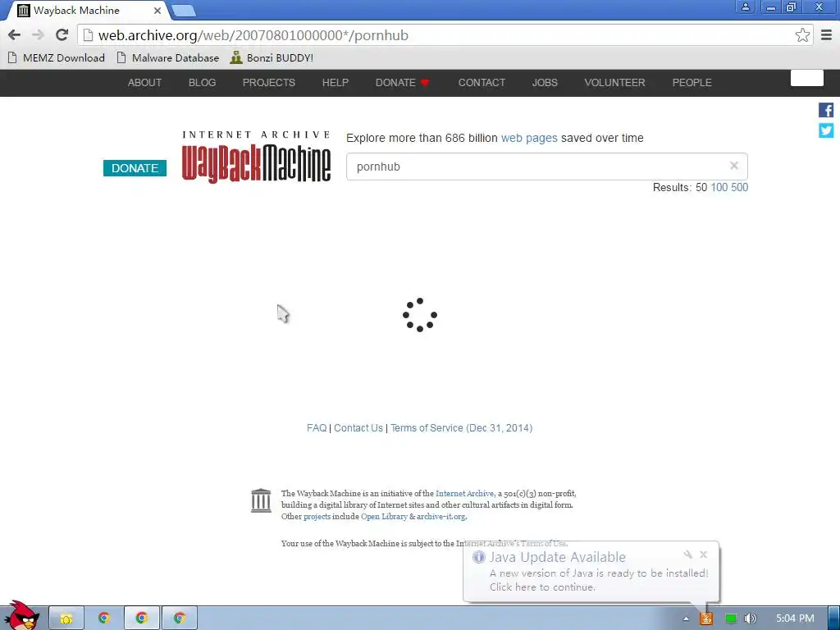Open the BLOG menu item
The image size is (840, 630).
click(202, 83)
